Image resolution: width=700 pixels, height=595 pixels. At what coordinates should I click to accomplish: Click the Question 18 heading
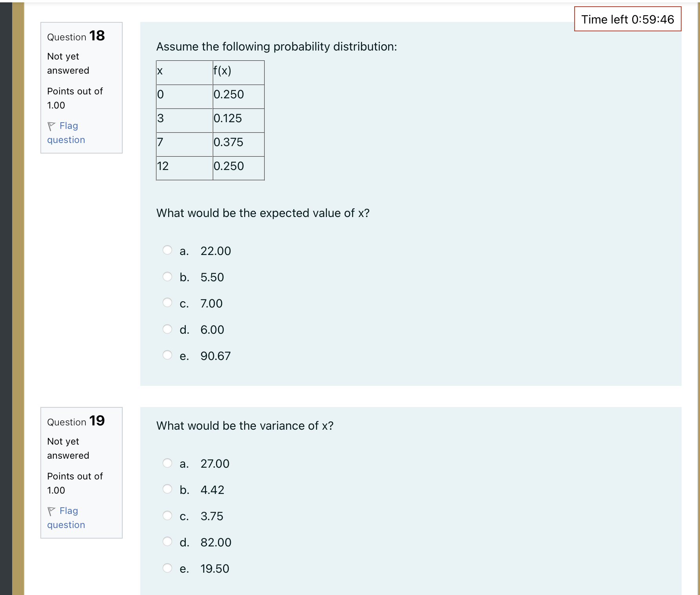(x=76, y=36)
